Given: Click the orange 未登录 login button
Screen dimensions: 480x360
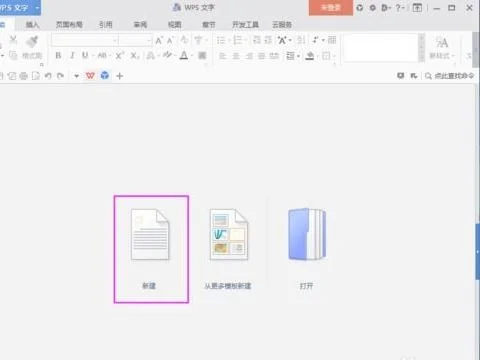Looking at the screenshot, I should tap(331, 8).
